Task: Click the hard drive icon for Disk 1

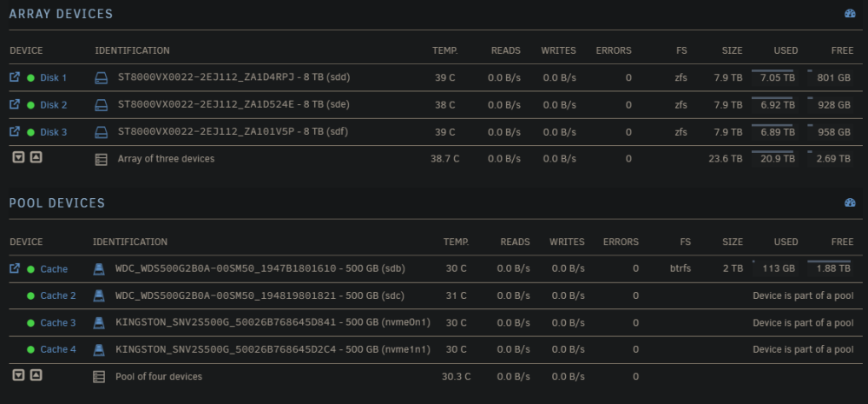Action: pyautogui.click(x=101, y=77)
